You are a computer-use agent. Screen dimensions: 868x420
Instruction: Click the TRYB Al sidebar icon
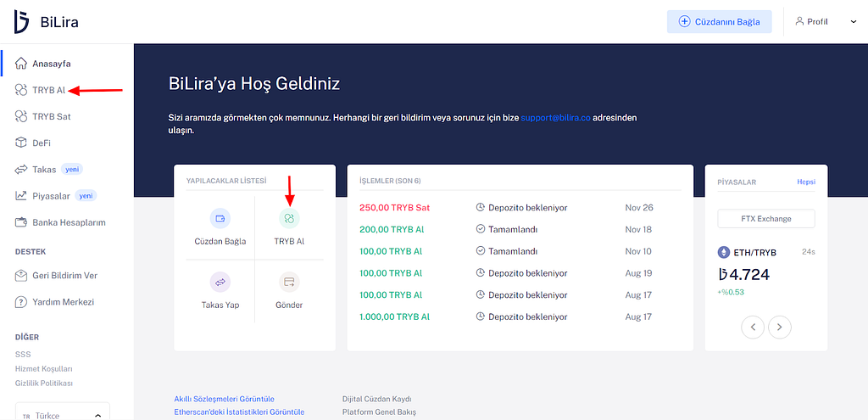point(21,90)
